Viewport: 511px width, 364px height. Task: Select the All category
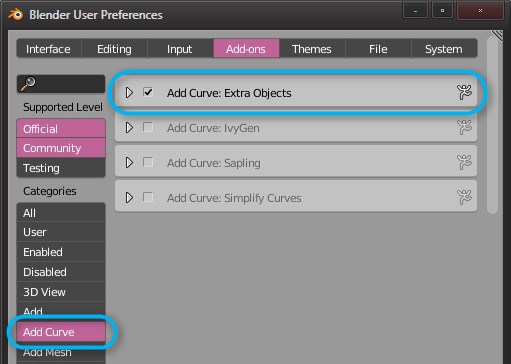pyautogui.click(x=61, y=212)
